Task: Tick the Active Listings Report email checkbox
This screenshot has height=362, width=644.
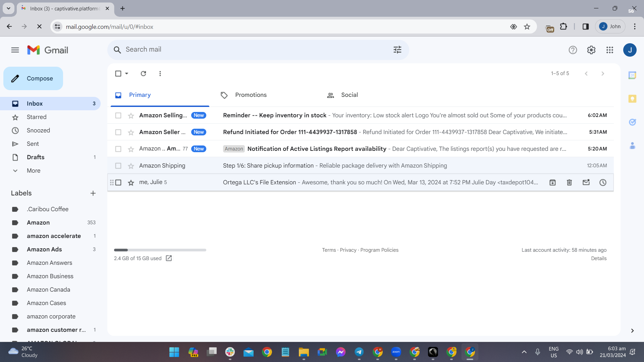Action: coord(118,149)
